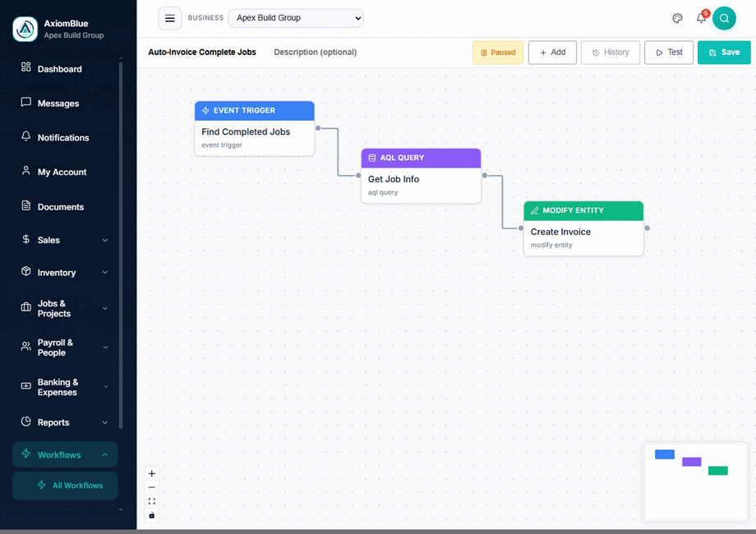Click the Banking & Expenses cash icon
This screenshot has width=756, height=534.
click(26, 385)
